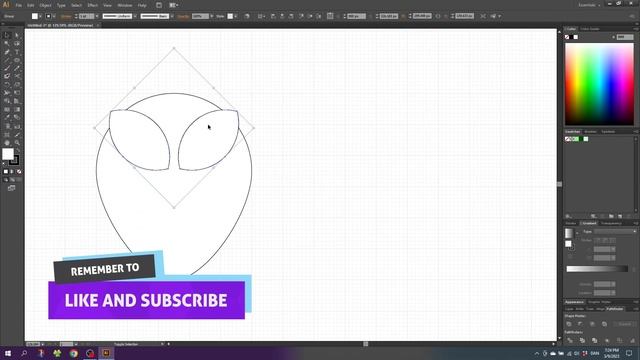Image resolution: width=640 pixels, height=360 pixels.
Task: Switch to the Swatches panel tab
Action: pyautogui.click(x=572, y=131)
